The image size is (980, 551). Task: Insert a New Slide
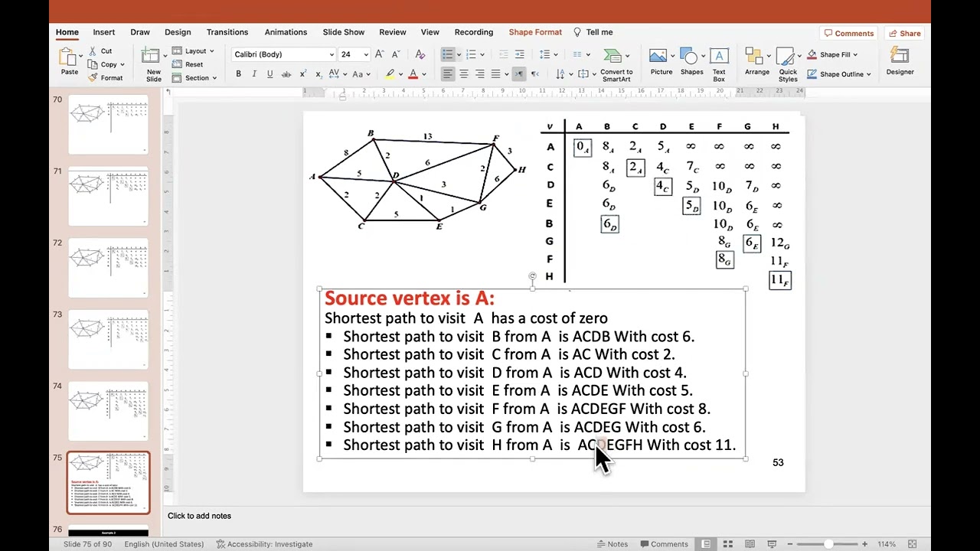click(x=153, y=64)
